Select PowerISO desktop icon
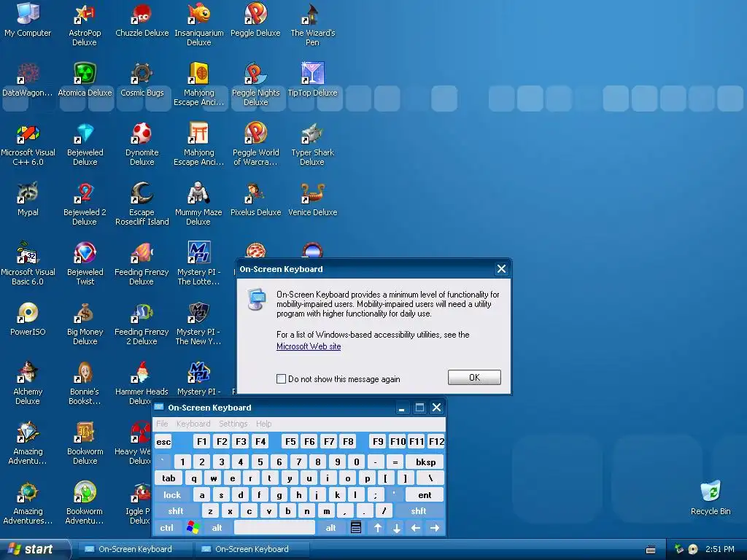Viewport: 747px width, 560px height. pos(28,319)
